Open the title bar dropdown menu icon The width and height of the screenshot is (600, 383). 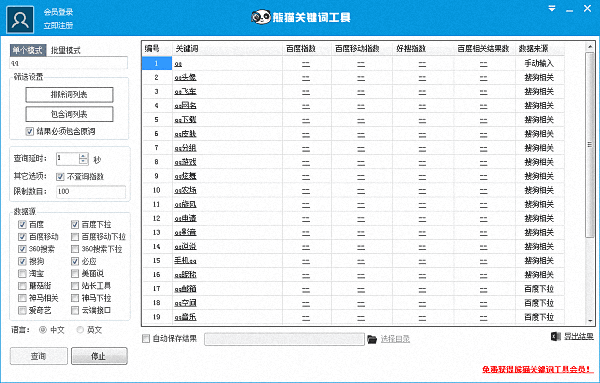[552, 8]
